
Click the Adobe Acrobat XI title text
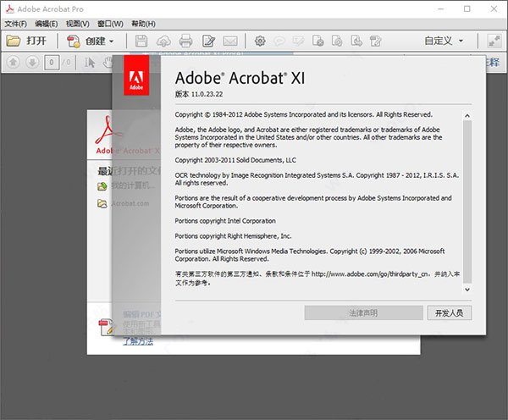[240, 78]
